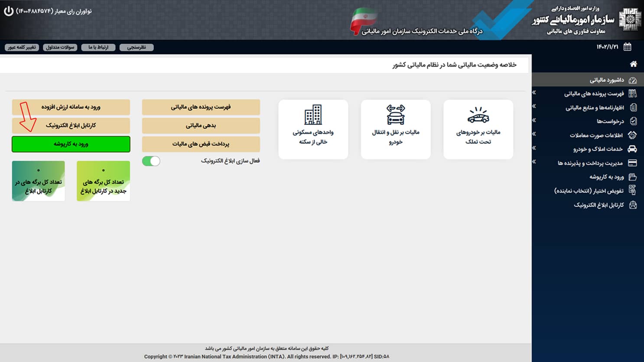Viewport: 644px width, 362px height.
Task: Open tan فهرست پرونده های مالیاتی button
Action: pyautogui.click(x=201, y=107)
